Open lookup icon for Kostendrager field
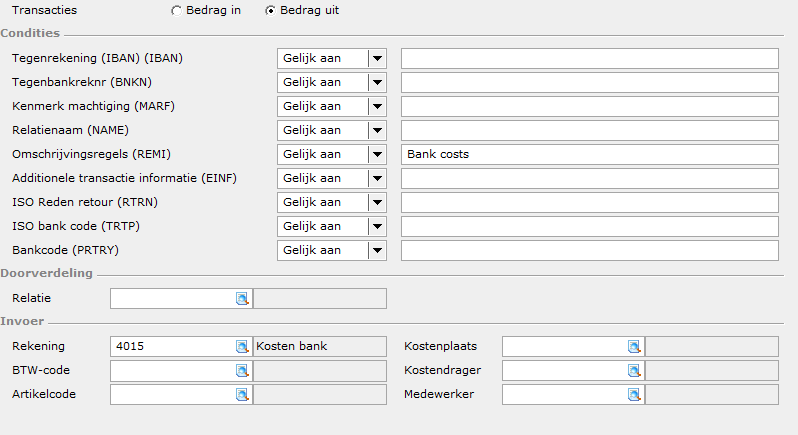 634,370
